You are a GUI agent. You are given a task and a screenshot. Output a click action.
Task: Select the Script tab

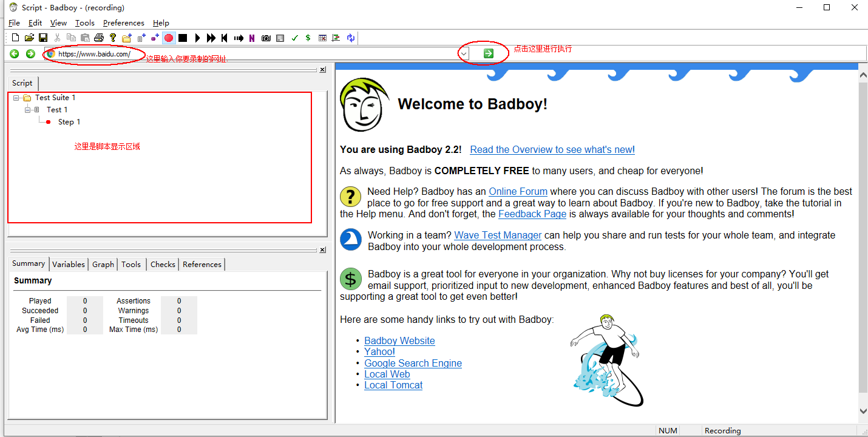22,83
